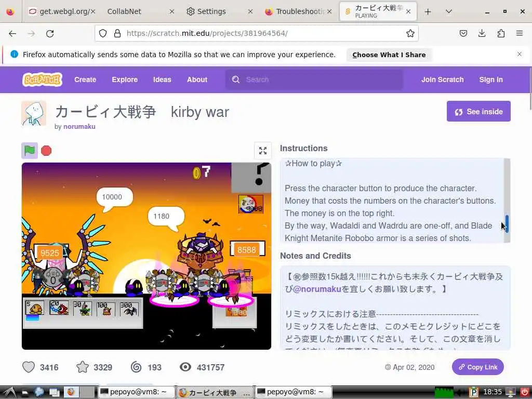Click the question mark help box in game
Screen dimensions: 532x399
pyautogui.click(x=251, y=177)
